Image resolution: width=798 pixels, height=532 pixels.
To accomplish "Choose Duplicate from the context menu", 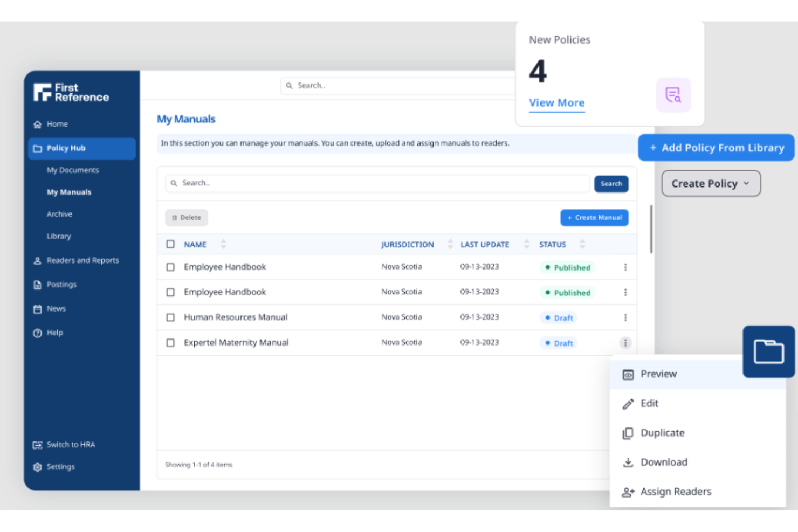I will 662,433.
